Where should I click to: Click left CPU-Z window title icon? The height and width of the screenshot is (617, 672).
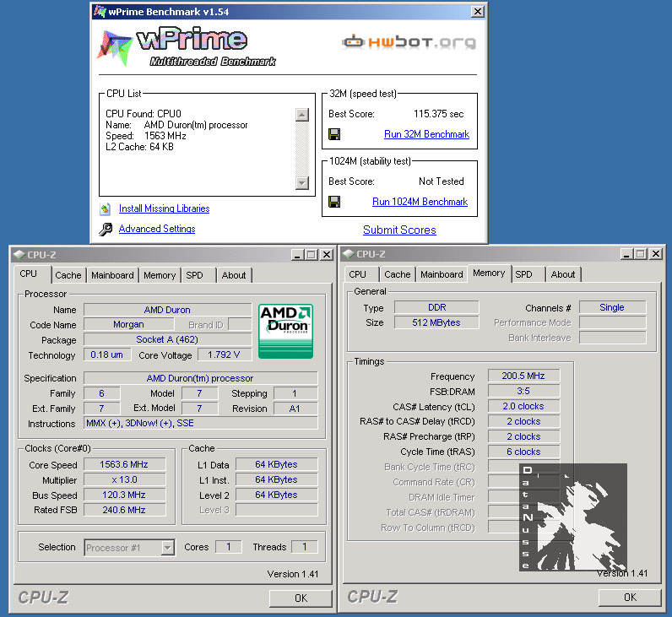[19, 255]
